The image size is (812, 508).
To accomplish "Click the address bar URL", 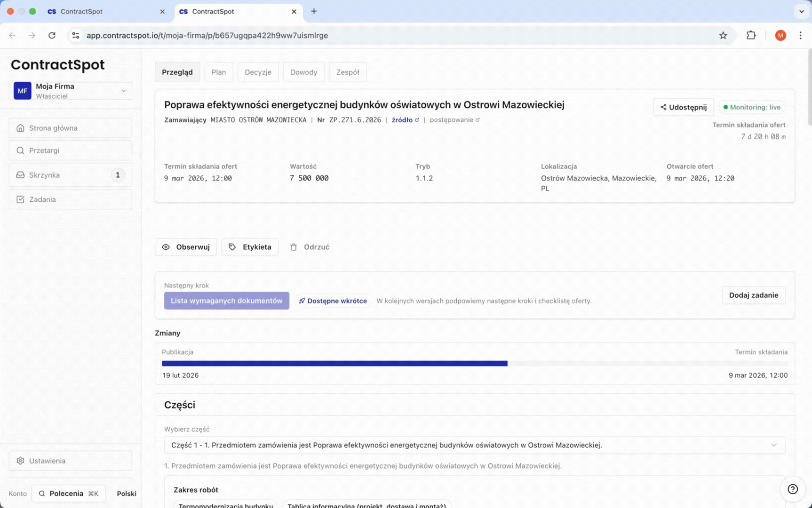I will point(207,35).
